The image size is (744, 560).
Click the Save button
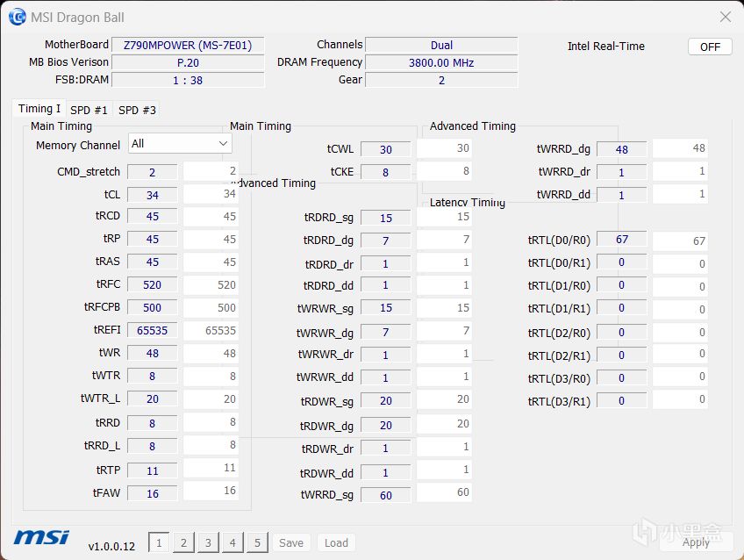[291, 542]
